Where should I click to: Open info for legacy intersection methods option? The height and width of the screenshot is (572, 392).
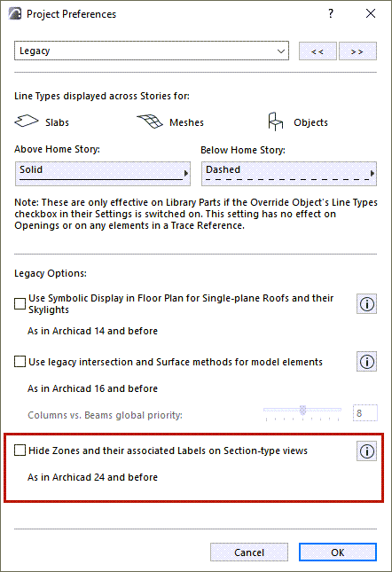pyautogui.click(x=366, y=362)
